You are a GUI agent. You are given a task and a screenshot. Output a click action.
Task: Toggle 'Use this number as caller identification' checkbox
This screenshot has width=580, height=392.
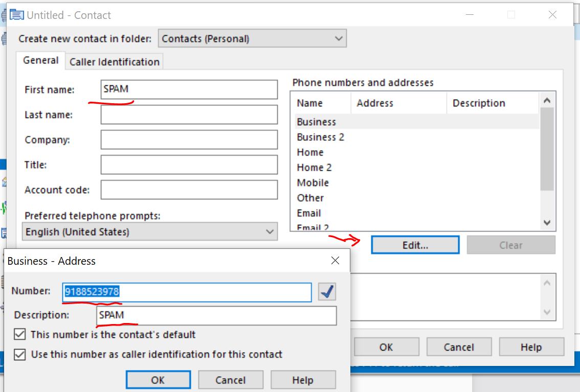[x=20, y=354]
